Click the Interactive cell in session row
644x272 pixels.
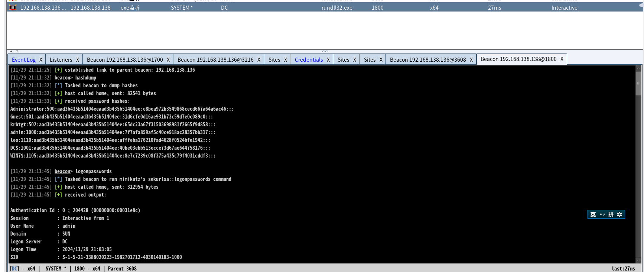tap(564, 8)
